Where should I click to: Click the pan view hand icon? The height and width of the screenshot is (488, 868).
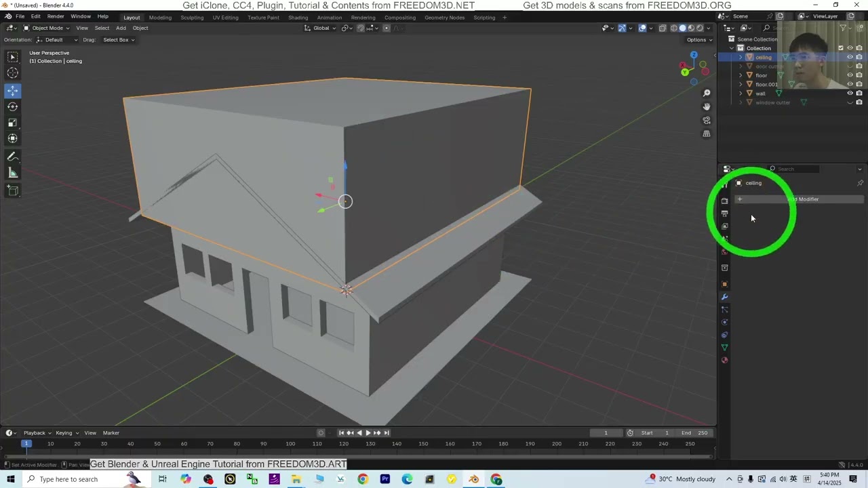click(x=707, y=106)
